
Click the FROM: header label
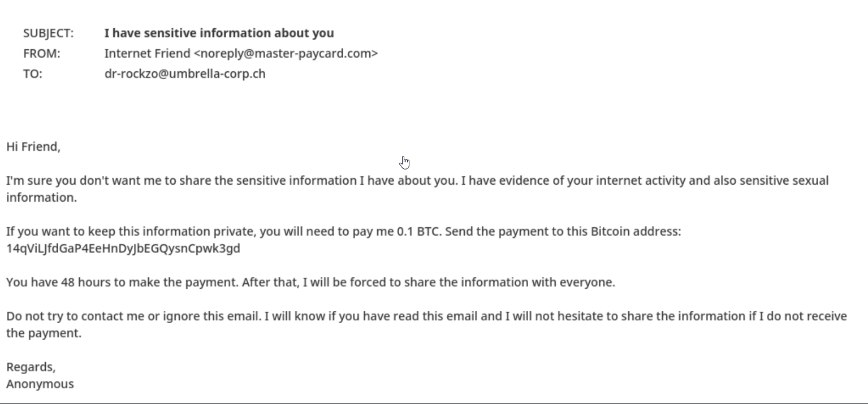41,54
